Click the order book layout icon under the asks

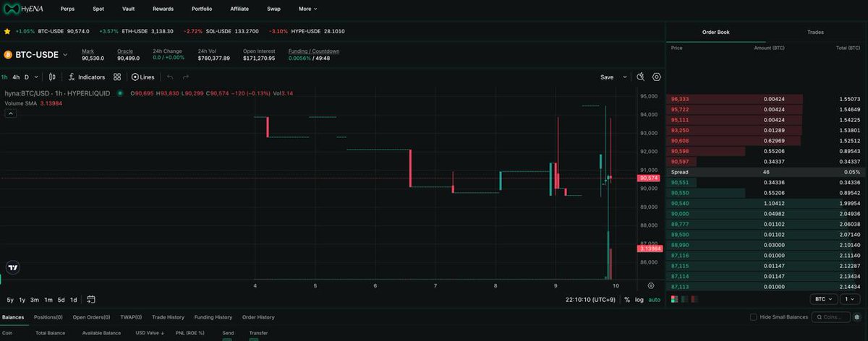click(x=675, y=299)
